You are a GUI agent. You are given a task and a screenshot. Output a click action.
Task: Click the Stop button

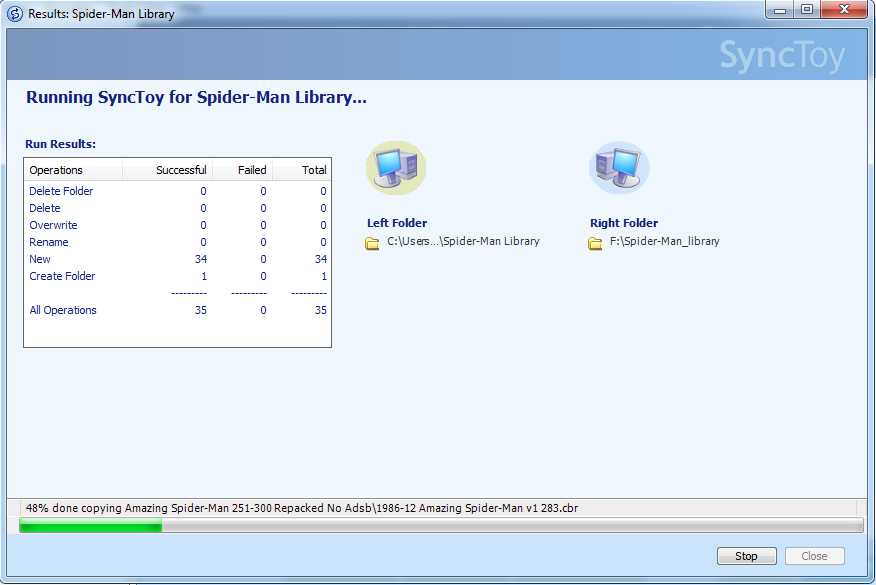746,556
